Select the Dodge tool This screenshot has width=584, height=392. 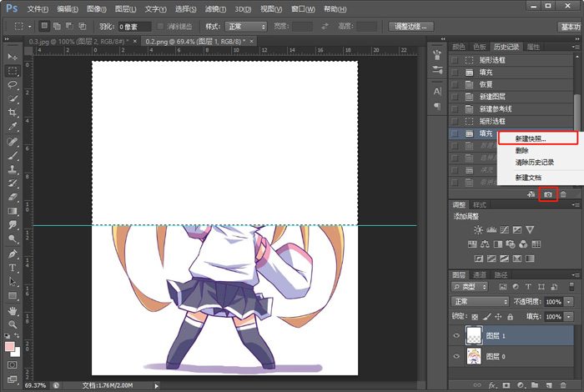coord(13,239)
